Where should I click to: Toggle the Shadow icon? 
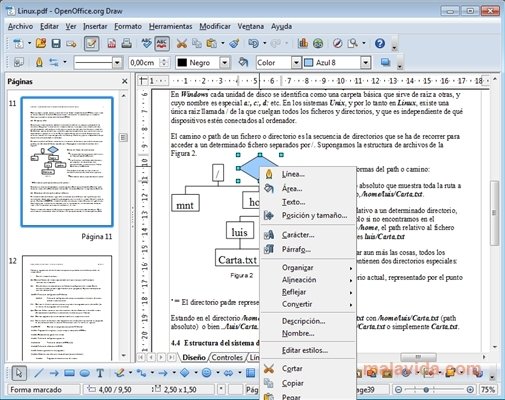(x=385, y=62)
